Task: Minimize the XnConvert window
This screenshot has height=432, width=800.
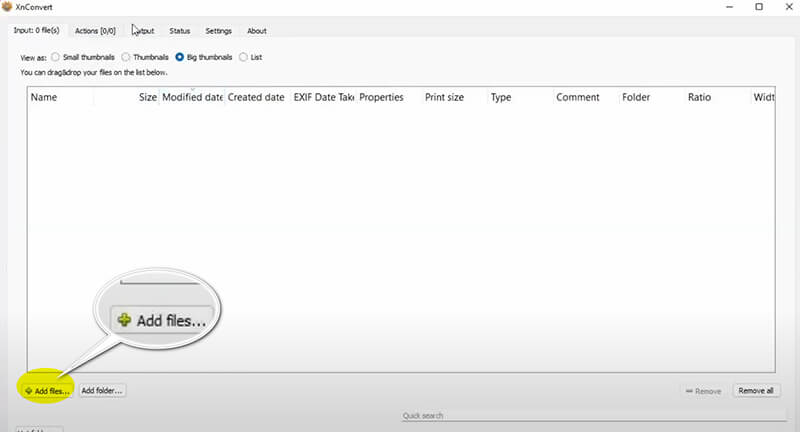Action: coord(730,7)
